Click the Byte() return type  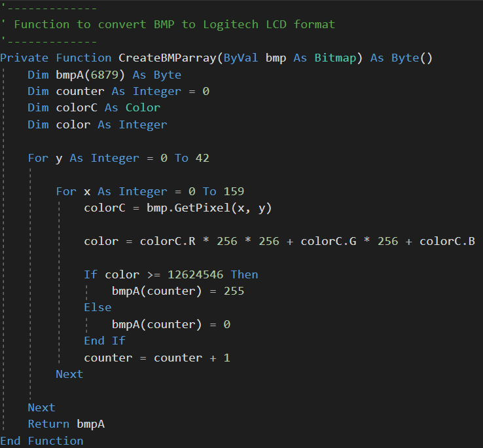[412, 58]
